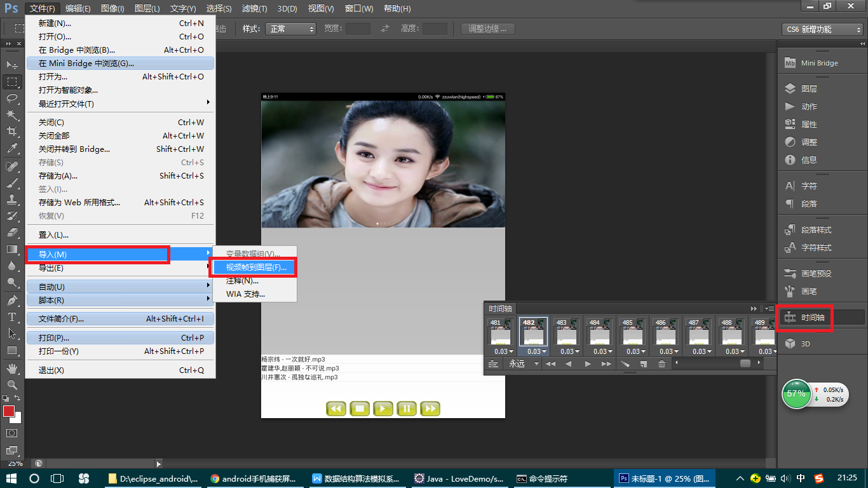Select the Eraser tool
The image size is (868, 488).
[12, 233]
